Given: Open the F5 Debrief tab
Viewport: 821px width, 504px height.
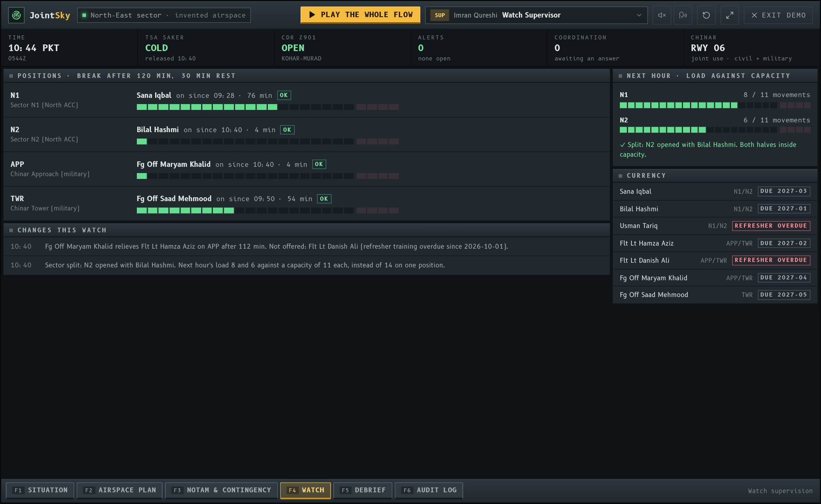Looking at the screenshot, I should (x=363, y=490).
